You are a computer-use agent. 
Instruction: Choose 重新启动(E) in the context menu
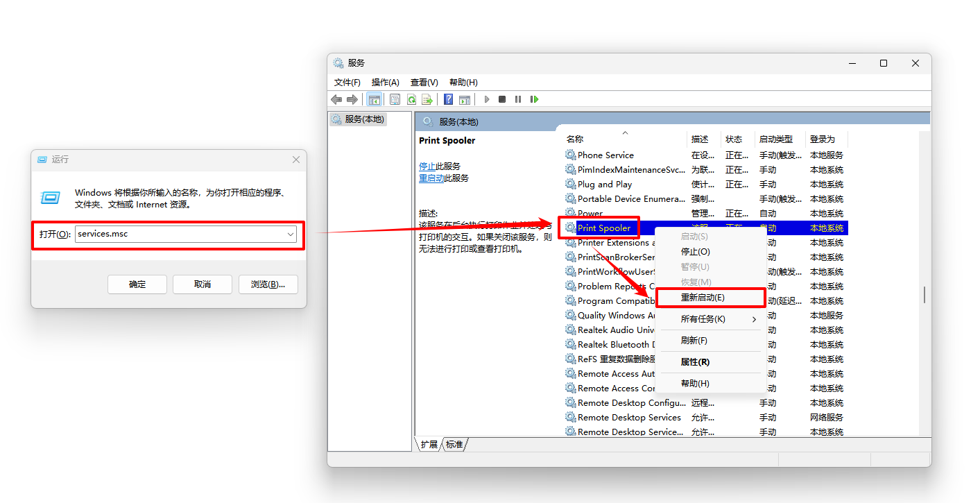coord(711,297)
